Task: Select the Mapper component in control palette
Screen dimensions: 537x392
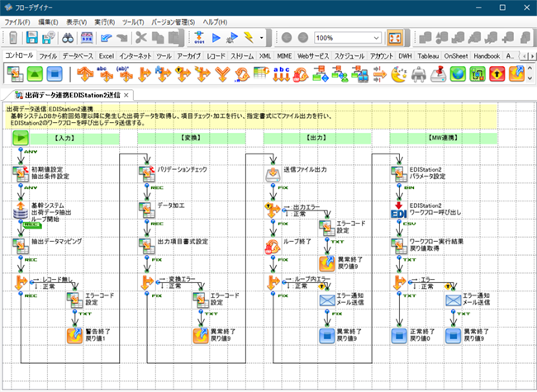Action: pos(15,73)
